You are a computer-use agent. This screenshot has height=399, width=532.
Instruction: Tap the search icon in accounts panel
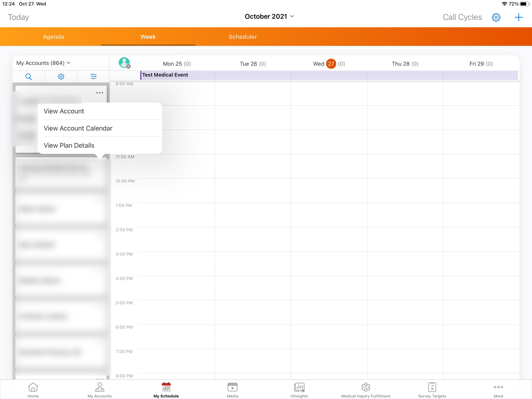pyautogui.click(x=28, y=77)
